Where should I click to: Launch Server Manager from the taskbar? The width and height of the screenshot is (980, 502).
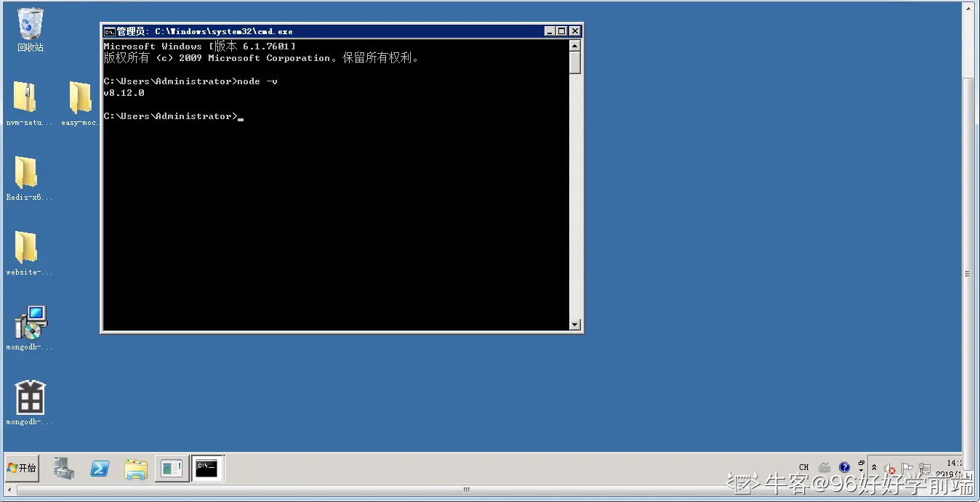pos(64,469)
